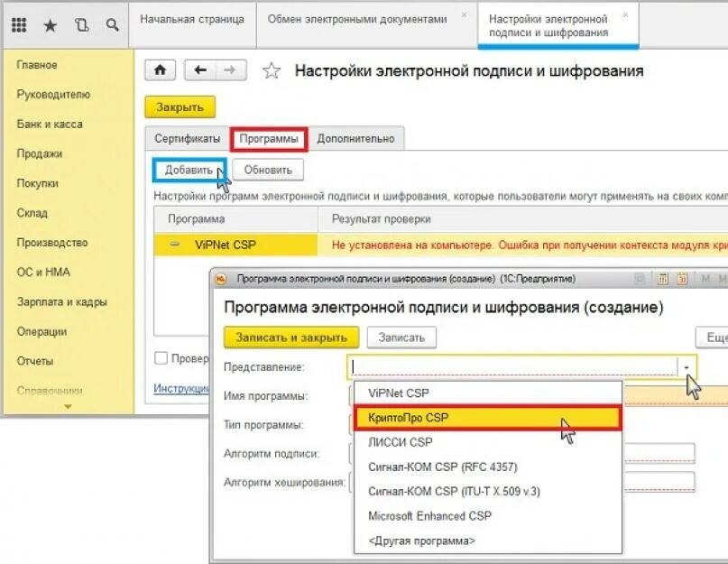Navigate back with left arrow button

point(200,70)
